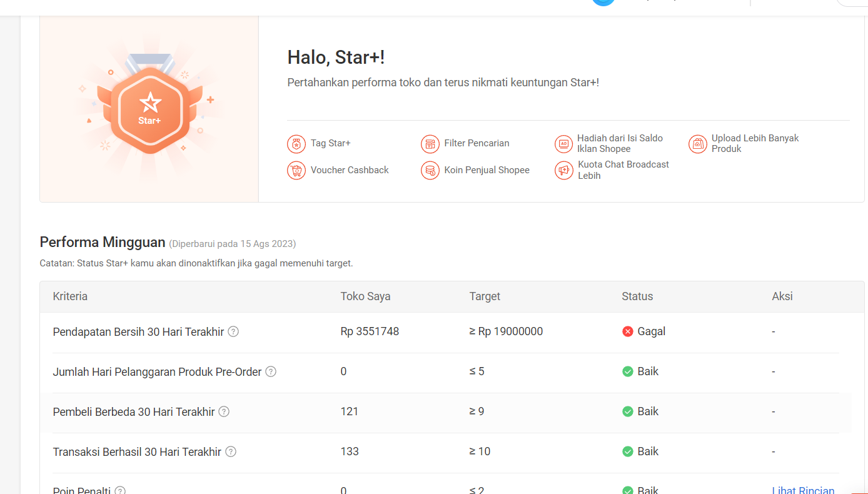Click the Kriteria column header

tap(70, 296)
